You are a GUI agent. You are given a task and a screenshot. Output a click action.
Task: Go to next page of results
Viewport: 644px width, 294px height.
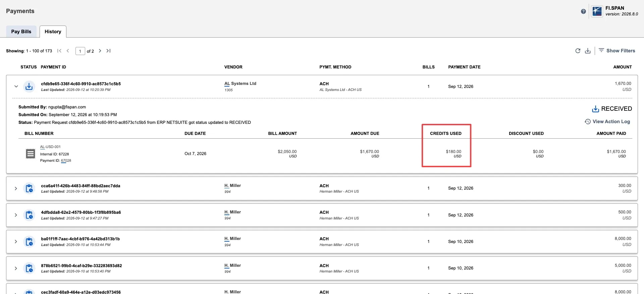(x=100, y=51)
